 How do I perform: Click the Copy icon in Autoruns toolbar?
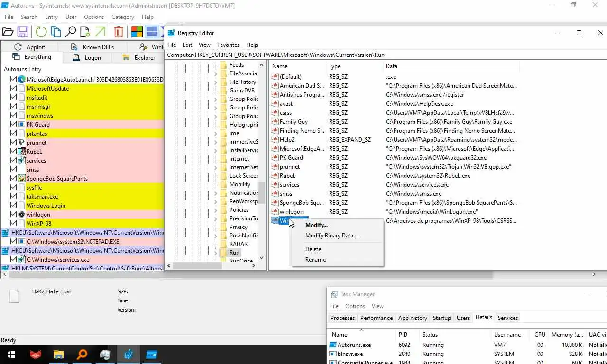coord(56,32)
